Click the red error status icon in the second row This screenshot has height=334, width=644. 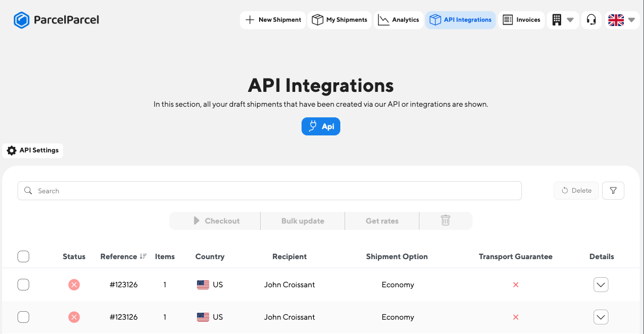(x=74, y=317)
